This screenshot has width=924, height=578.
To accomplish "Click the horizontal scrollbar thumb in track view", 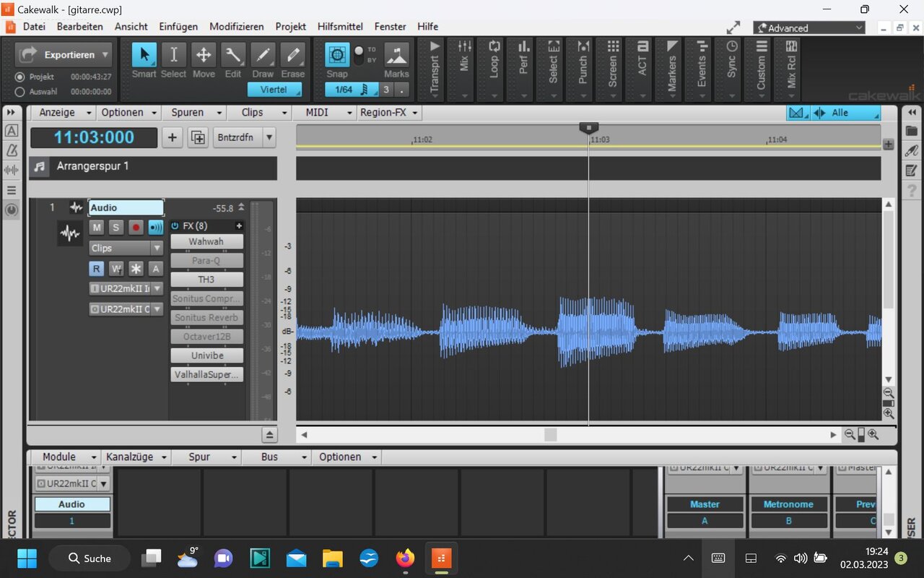I will coord(550,434).
